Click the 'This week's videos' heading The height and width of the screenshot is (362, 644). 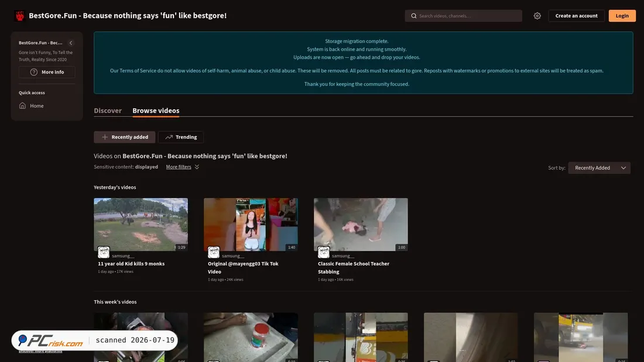[115, 302]
